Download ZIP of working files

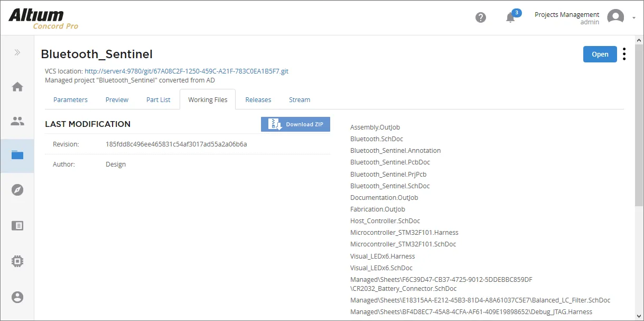pyautogui.click(x=295, y=124)
